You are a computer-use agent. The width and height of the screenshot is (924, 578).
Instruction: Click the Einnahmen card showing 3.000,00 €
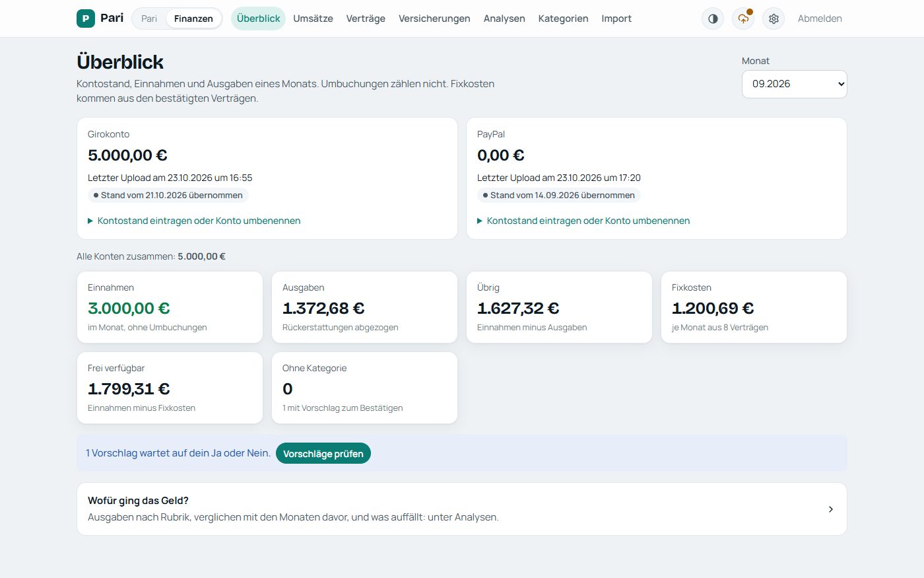point(170,307)
